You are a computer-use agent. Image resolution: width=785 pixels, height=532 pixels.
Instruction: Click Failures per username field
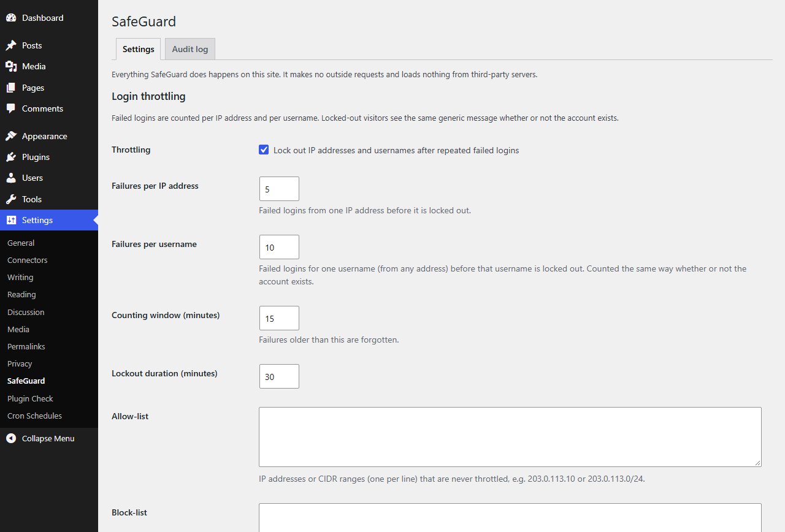tap(279, 247)
